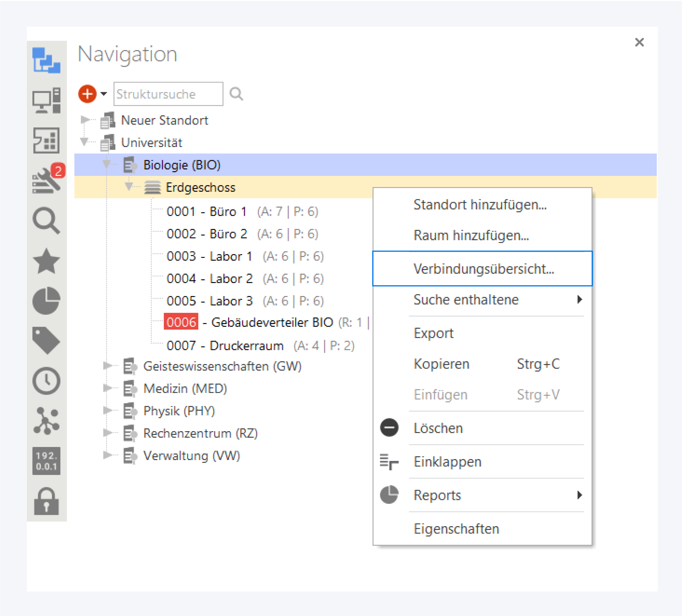Expand the Neuer Standort tree node
The image size is (682, 616).
click(85, 120)
